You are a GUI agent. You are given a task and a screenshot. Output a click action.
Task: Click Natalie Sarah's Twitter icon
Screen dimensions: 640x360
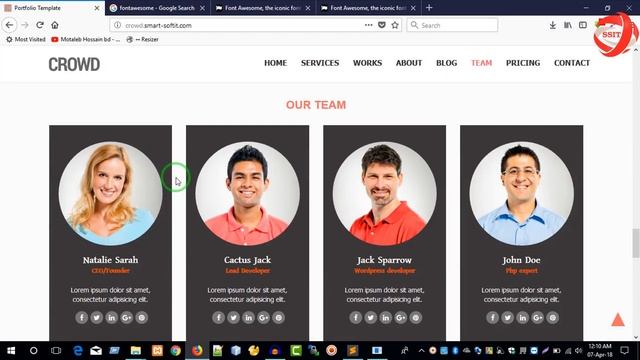coord(96,318)
